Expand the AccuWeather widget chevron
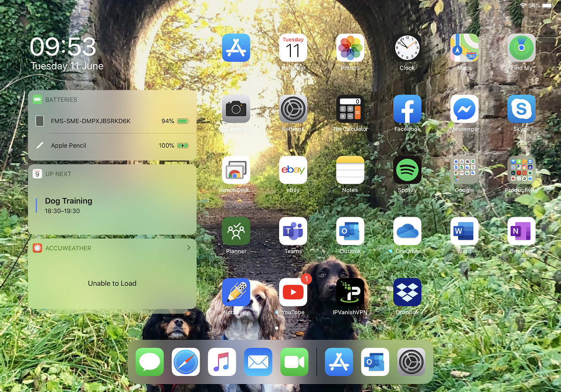This screenshot has width=561, height=392. coord(189,248)
